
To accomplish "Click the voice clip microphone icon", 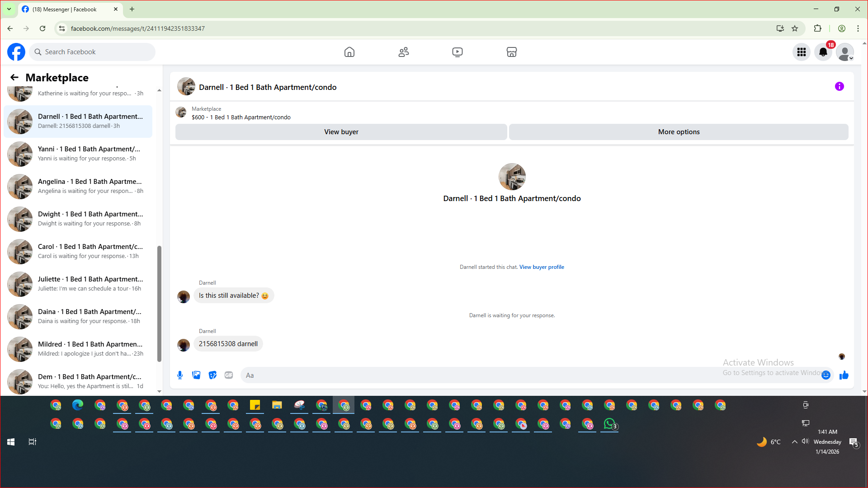I will tap(180, 375).
